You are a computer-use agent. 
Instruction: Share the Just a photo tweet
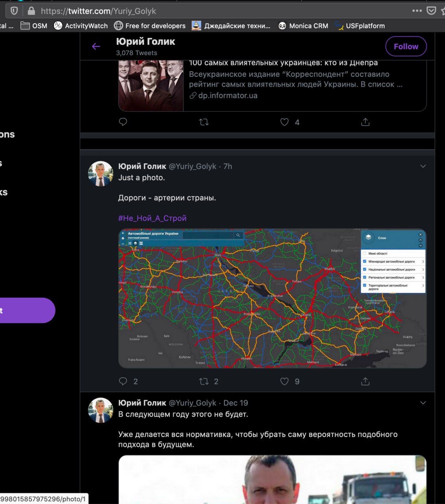pyautogui.click(x=365, y=381)
